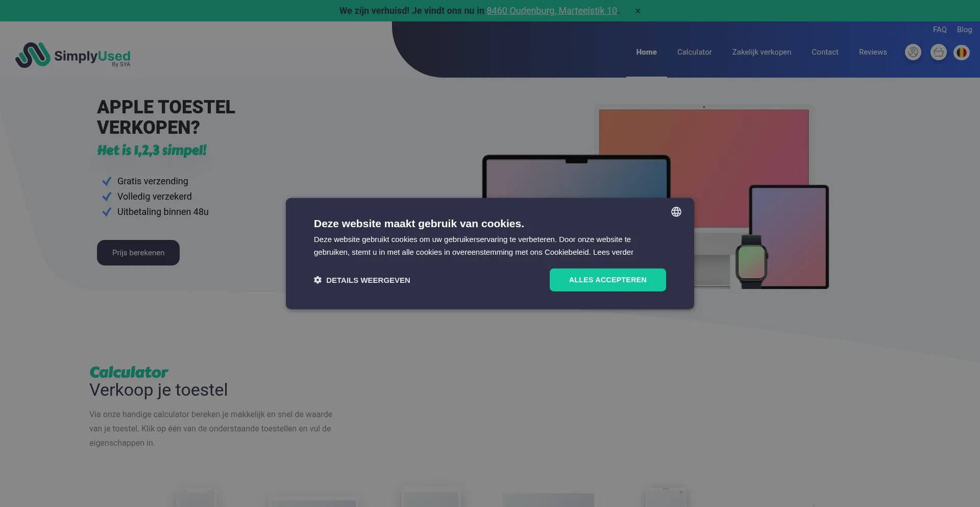Click the Lees verder cookie policy link
The image size is (980, 507).
613,252
